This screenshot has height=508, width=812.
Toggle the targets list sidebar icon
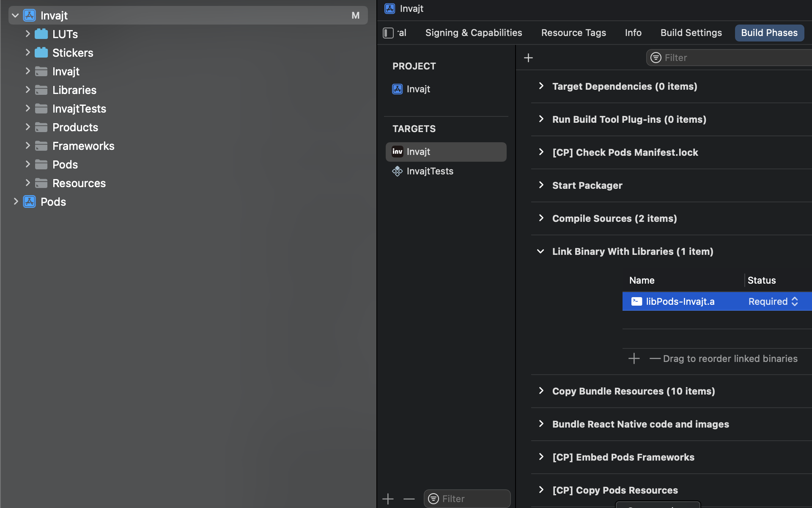(x=388, y=33)
